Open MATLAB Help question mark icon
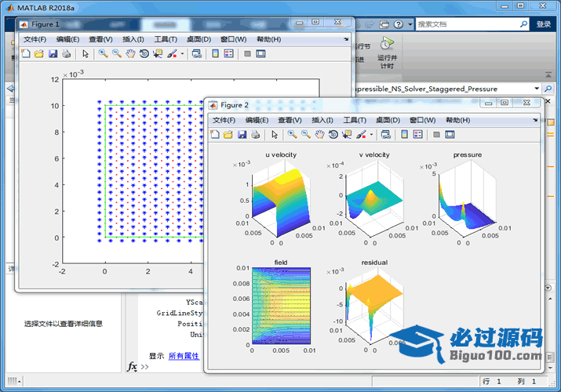The image size is (561, 392). [x=399, y=24]
